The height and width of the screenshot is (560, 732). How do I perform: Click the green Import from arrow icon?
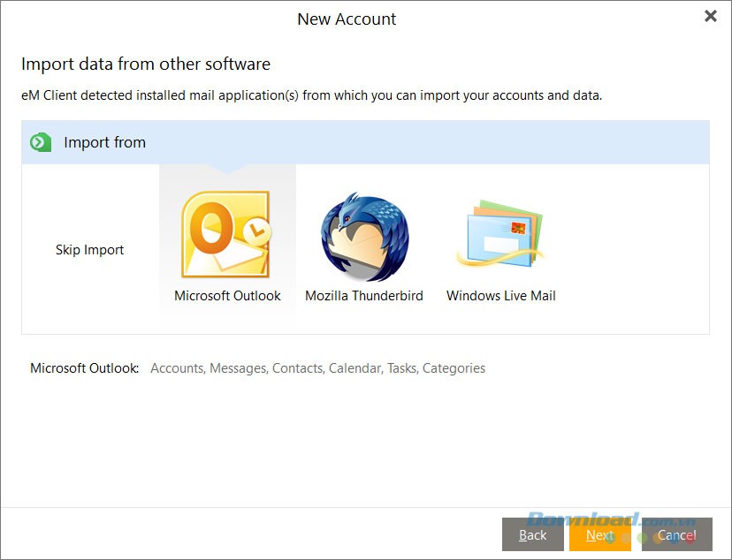pos(41,142)
